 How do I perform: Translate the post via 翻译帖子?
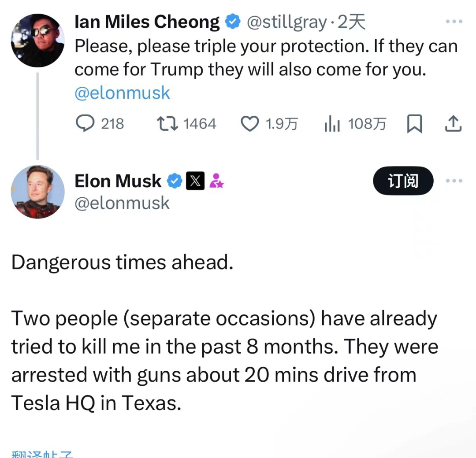click(42, 454)
